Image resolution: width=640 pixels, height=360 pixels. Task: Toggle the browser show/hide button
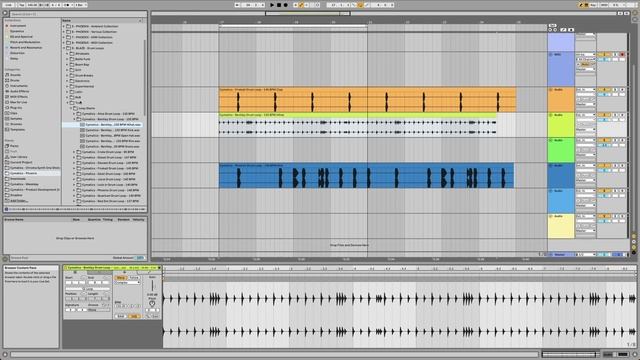point(5,13)
